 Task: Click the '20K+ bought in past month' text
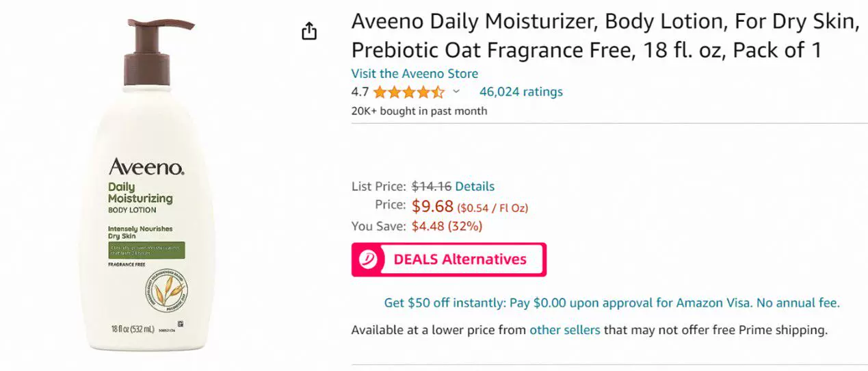pos(419,111)
